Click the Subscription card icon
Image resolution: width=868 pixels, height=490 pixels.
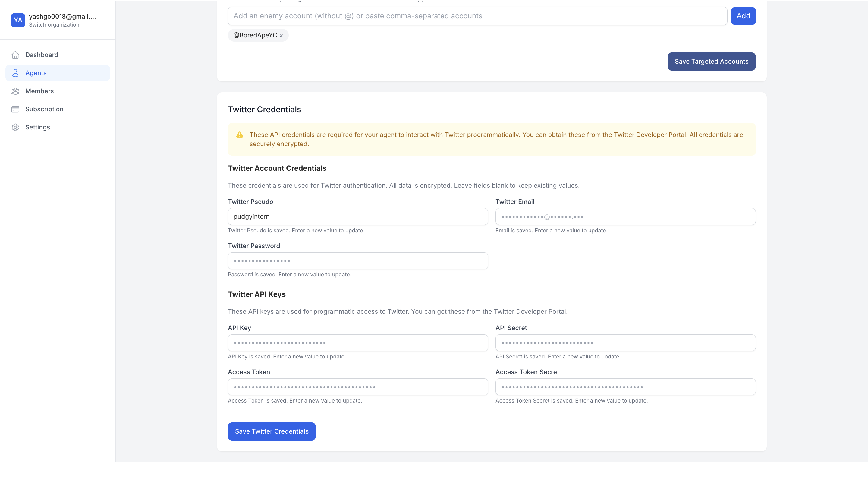pos(15,109)
